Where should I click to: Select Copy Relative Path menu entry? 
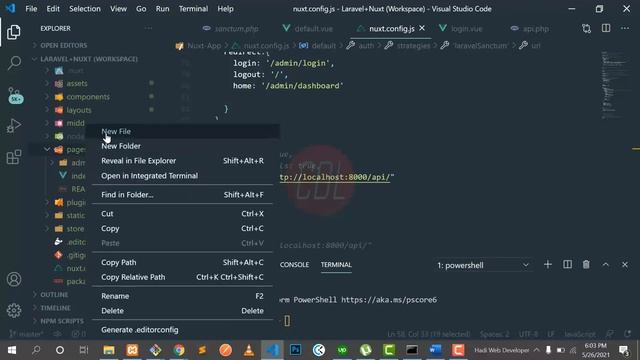[x=182, y=277]
